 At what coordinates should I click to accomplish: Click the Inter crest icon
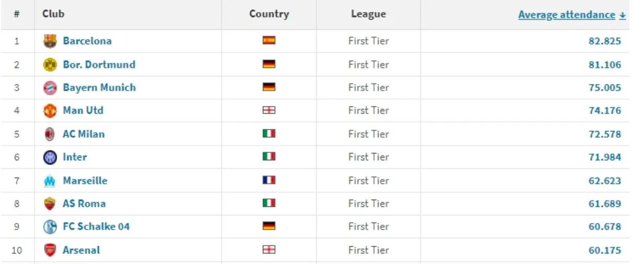point(50,157)
